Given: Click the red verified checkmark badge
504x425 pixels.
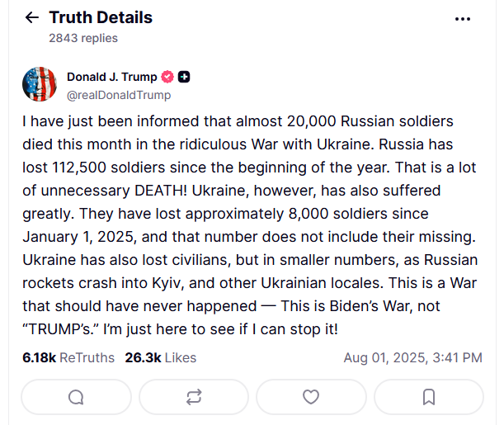Looking at the screenshot, I should pyautogui.click(x=167, y=77).
